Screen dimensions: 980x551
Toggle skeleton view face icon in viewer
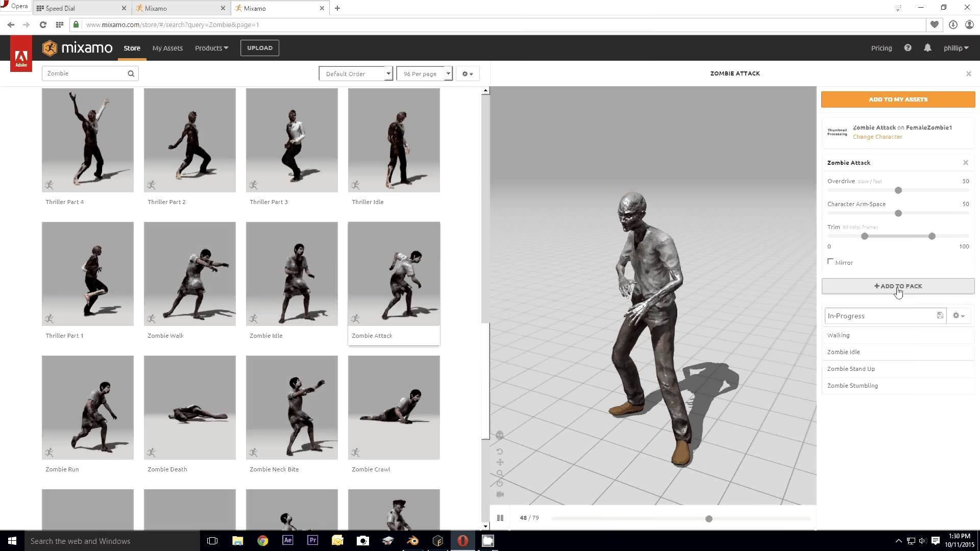click(500, 435)
